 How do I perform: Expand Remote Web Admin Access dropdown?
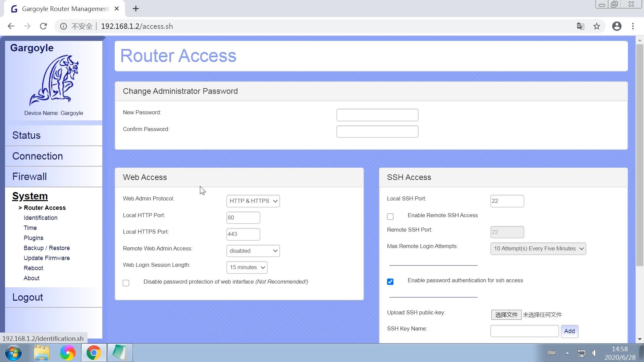(253, 251)
